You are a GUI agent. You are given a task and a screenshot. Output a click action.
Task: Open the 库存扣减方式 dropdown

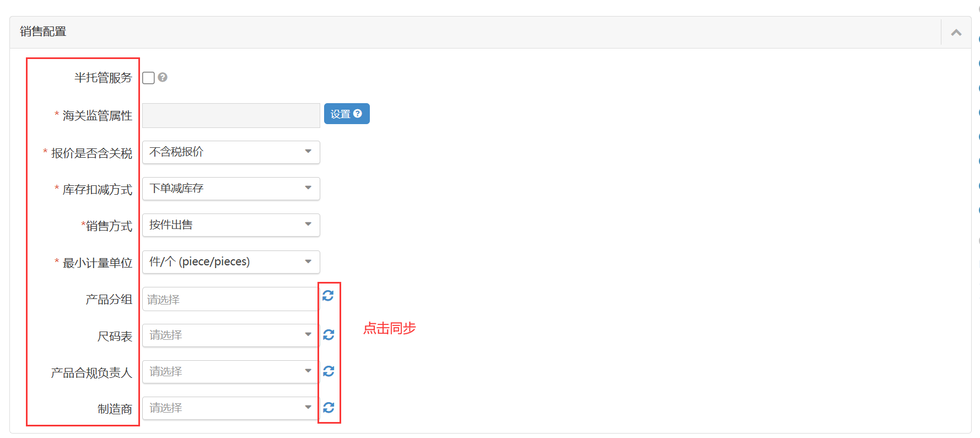pyautogui.click(x=231, y=188)
